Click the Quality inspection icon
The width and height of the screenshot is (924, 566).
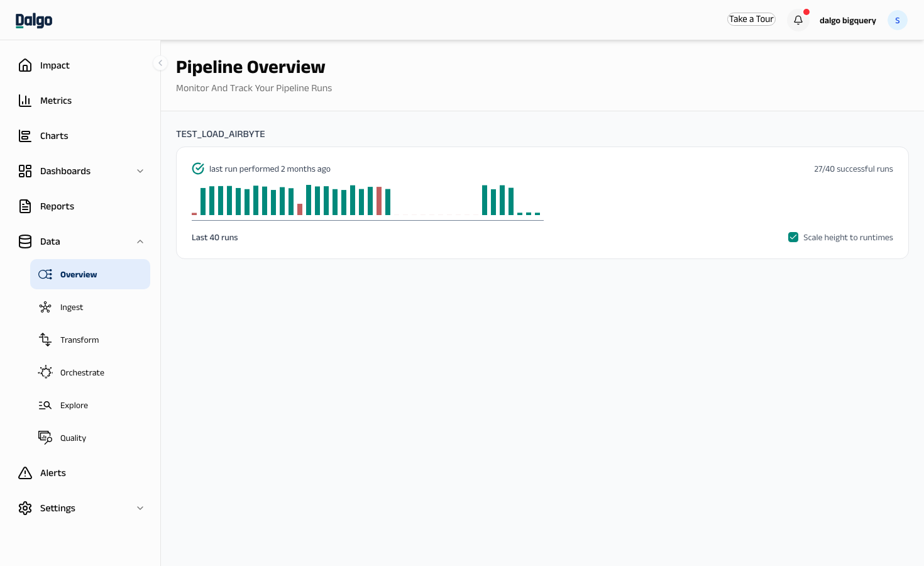pos(45,438)
